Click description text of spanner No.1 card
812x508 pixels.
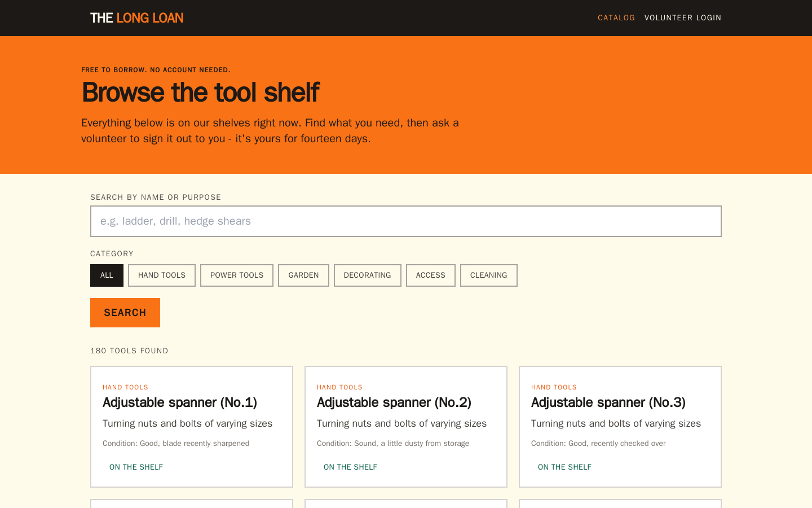(187, 424)
